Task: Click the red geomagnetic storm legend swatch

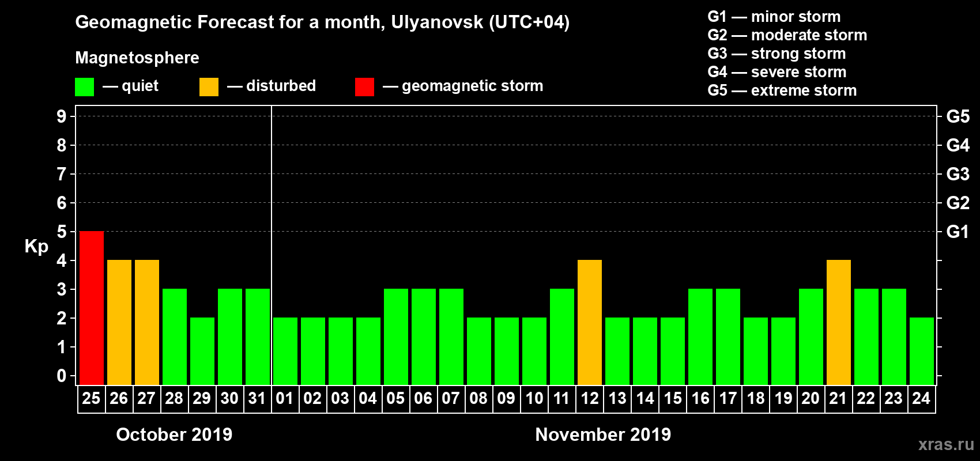Action: [x=364, y=87]
